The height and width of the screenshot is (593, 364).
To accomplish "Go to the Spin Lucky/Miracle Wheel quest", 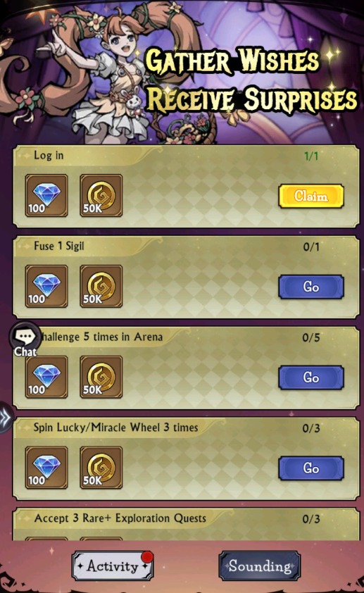I will [x=311, y=468].
